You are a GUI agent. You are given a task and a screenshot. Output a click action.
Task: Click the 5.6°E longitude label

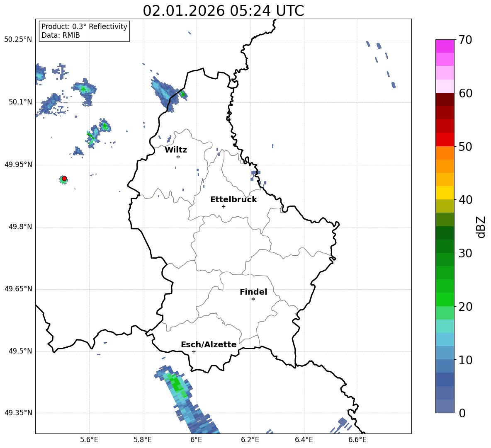pyautogui.click(x=89, y=440)
